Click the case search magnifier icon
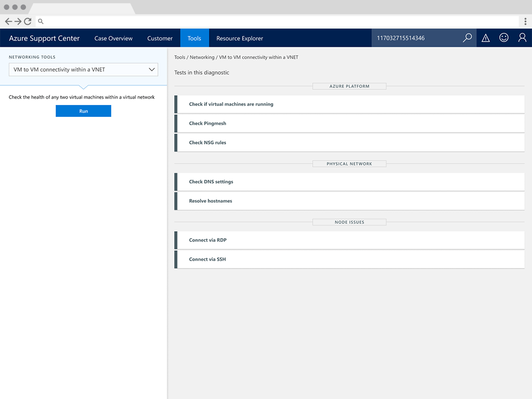This screenshot has height=399, width=532. (x=467, y=37)
